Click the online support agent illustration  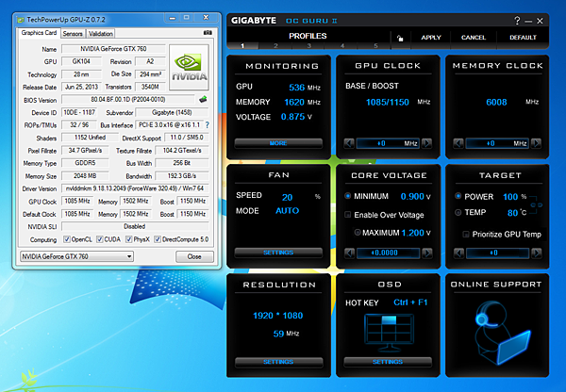point(502,333)
